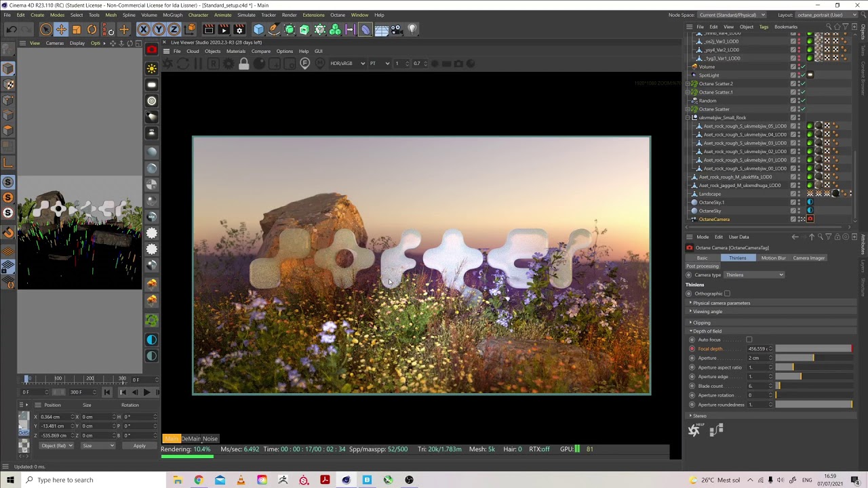
Task: Switch to the Camera Imager tab
Action: 809,258
